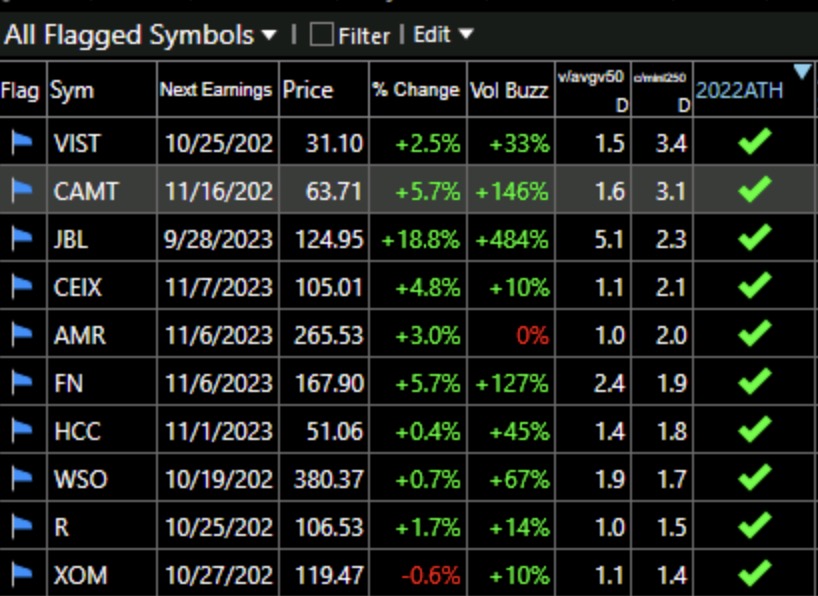Select the HCC symbol
818x596 pixels.
pos(77,431)
